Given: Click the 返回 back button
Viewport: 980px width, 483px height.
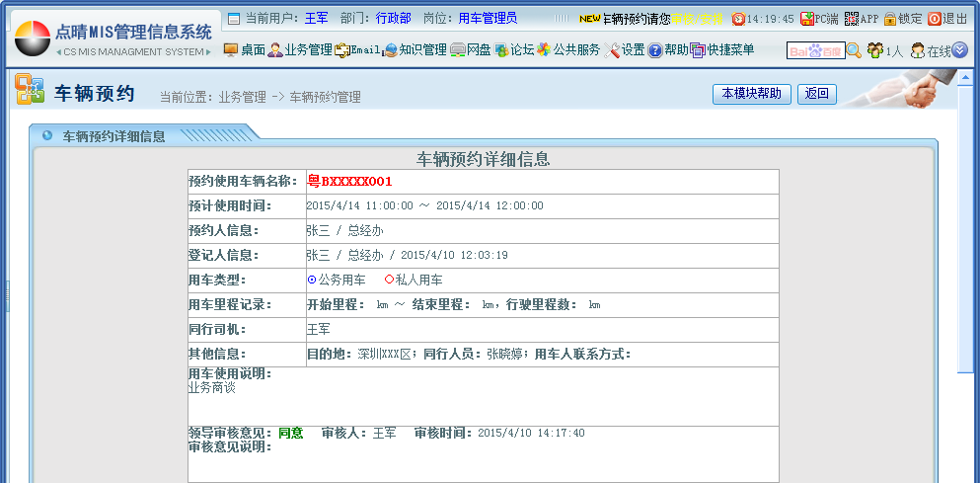Looking at the screenshot, I should click(x=816, y=94).
